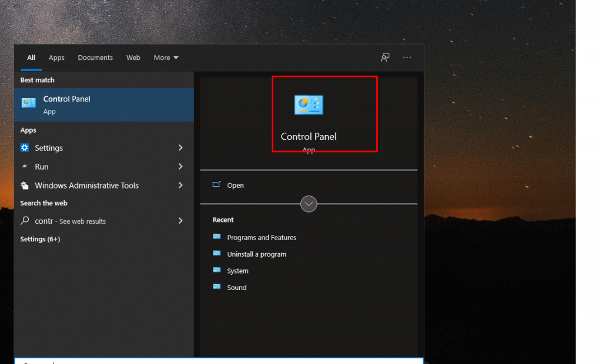Switch to the Documents tab

[x=95, y=58]
